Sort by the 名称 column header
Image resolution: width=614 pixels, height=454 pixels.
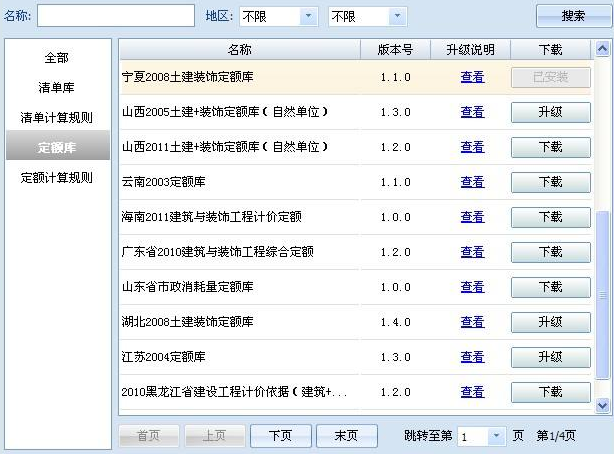pyautogui.click(x=240, y=50)
